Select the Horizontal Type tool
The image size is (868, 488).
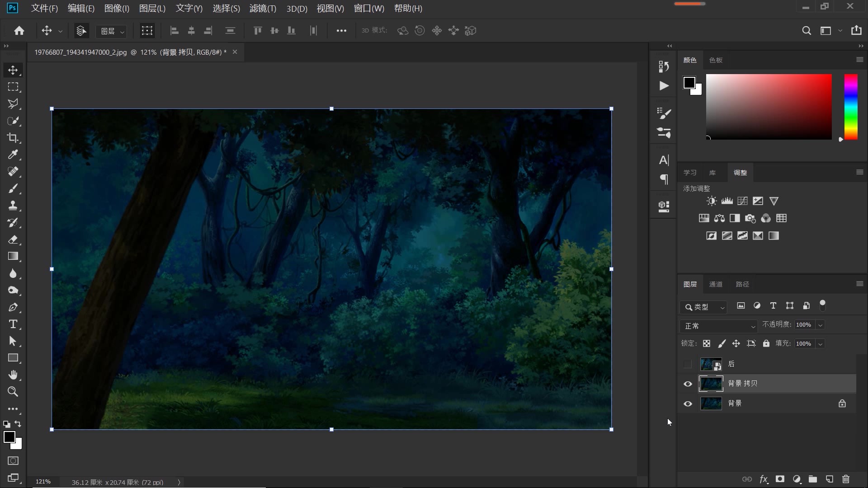(x=13, y=324)
